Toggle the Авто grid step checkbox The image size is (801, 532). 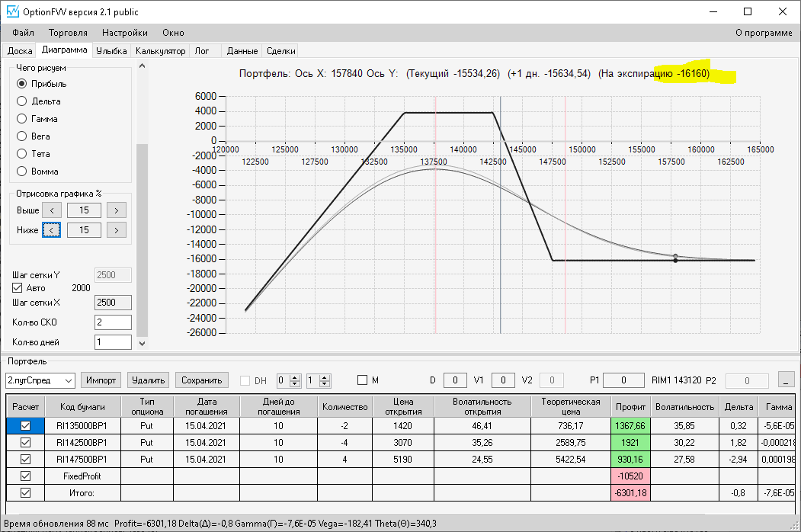[18, 287]
